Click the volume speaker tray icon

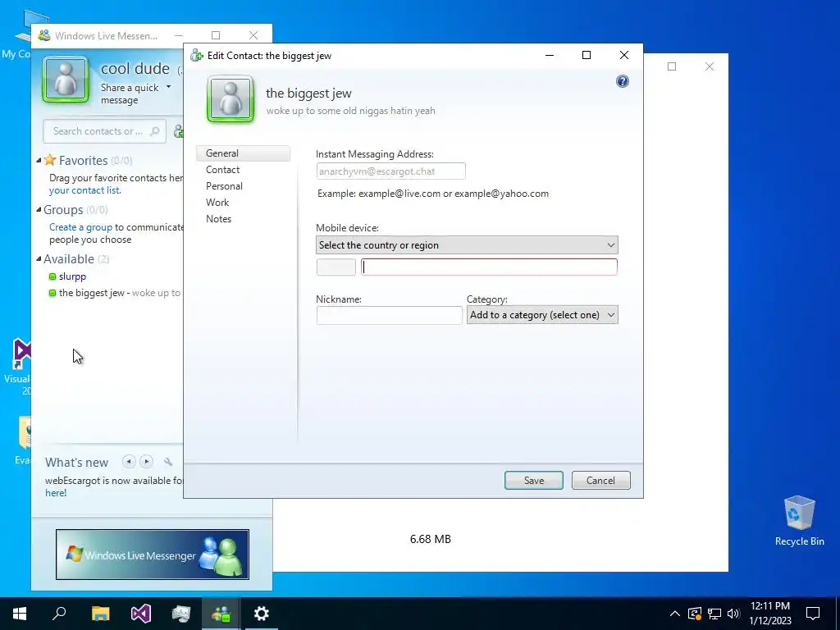733,614
